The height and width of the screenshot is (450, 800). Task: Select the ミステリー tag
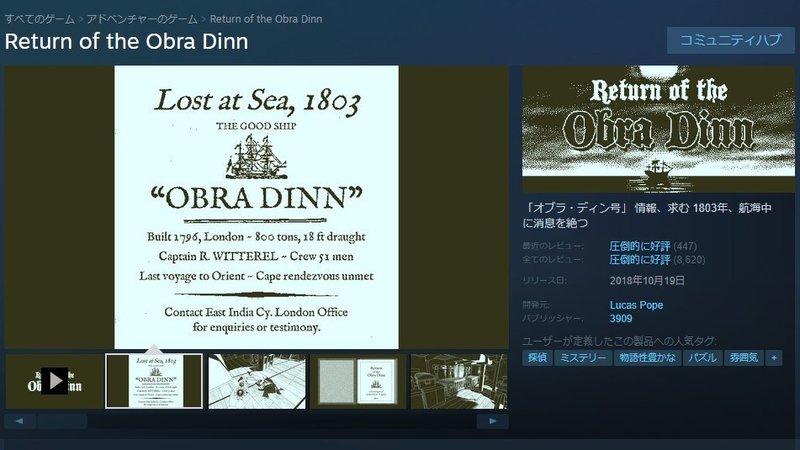583,358
